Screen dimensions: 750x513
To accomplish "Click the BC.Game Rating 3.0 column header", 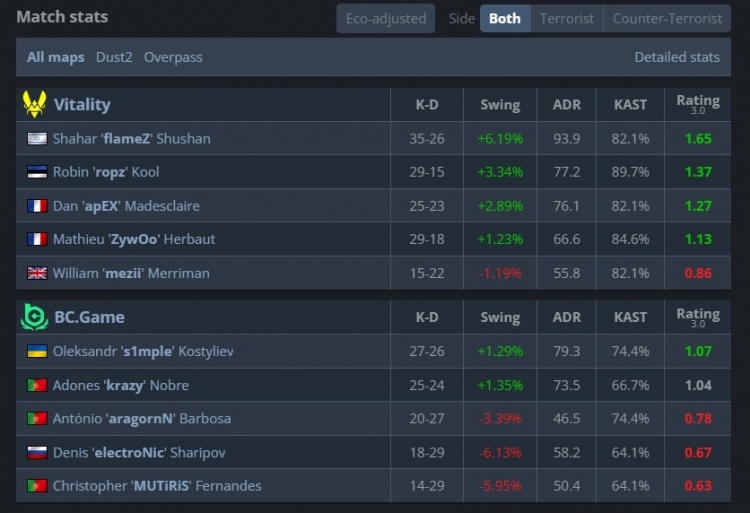I will (x=697, y=317).
